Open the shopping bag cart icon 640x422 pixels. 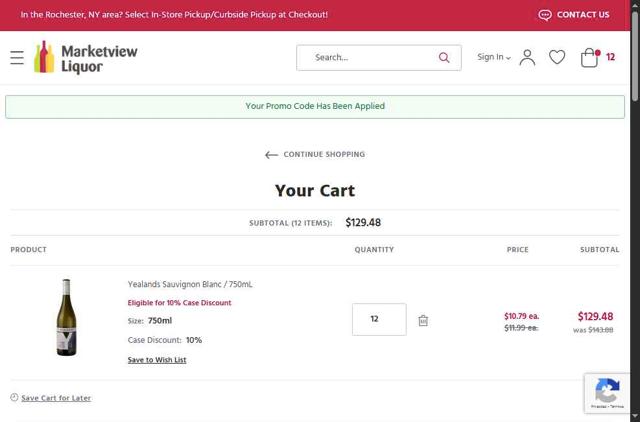coord(590,58)
